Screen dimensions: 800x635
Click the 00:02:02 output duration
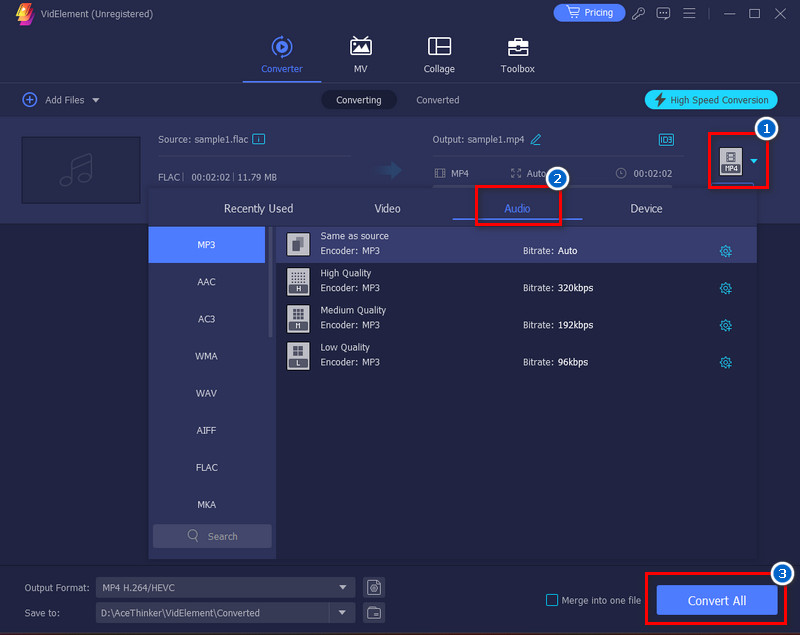coord(653,173)
